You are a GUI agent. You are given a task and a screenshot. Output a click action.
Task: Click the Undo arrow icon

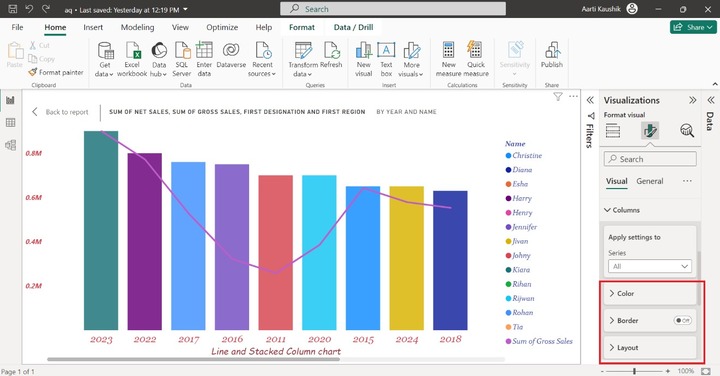(29, 9)
